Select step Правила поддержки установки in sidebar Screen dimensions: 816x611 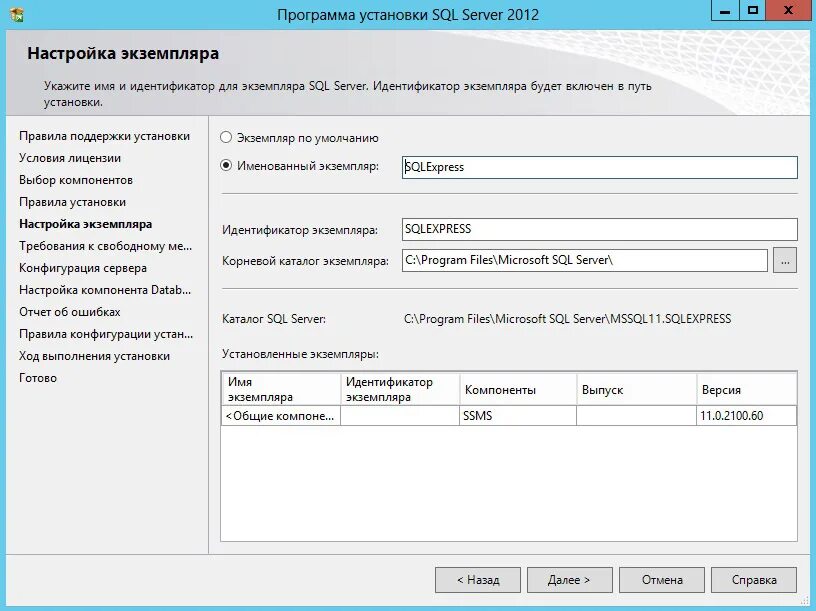105,136
